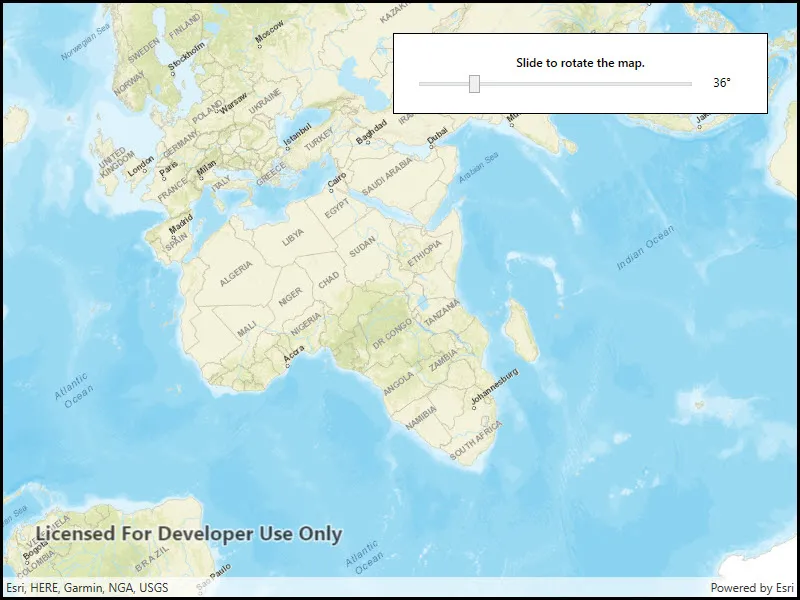800x600 pixels.
Task: Click the 'Slide to rotate the map.' label
Action: 580,63
